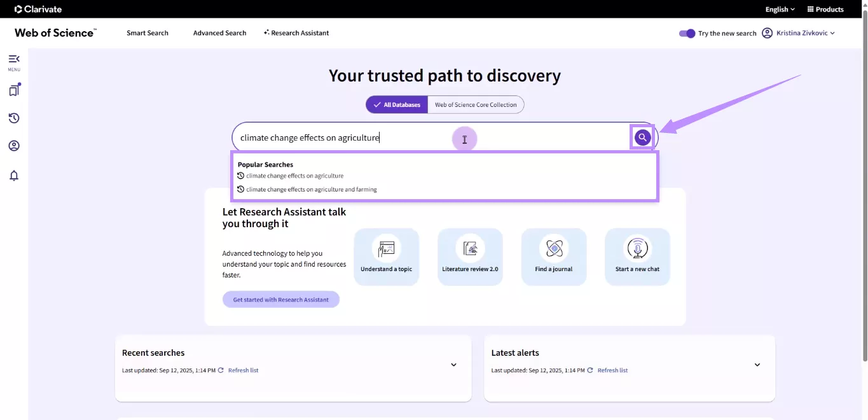868x420 pixels.
Task: Select the Find a journal card
Action: (x=553, y=256)
